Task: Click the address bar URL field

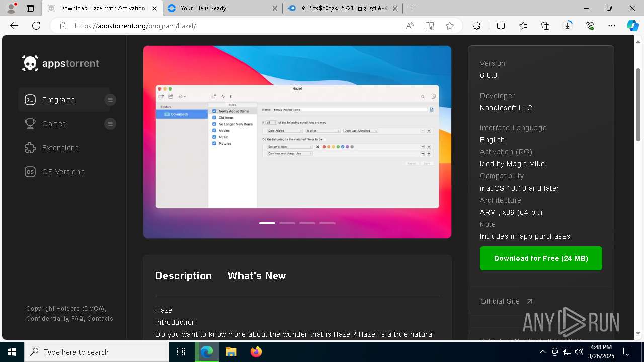Action: click(236, 26)
